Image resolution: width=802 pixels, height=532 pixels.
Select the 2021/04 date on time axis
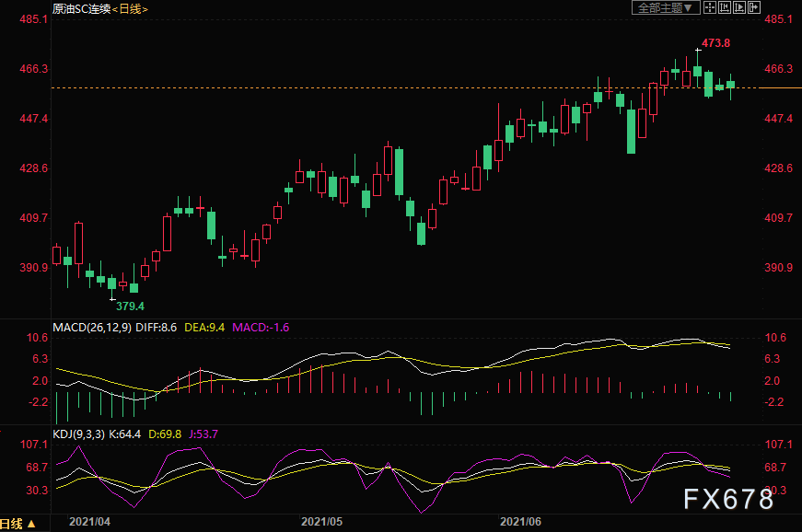(x=89, y=521)
